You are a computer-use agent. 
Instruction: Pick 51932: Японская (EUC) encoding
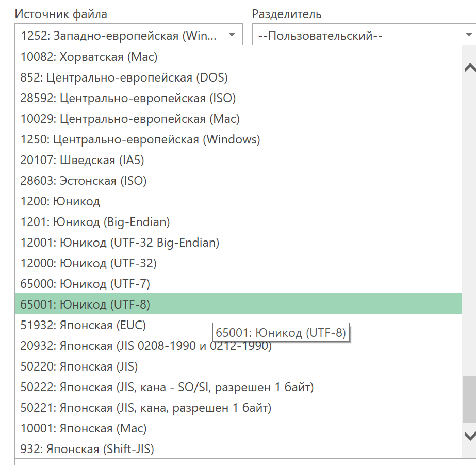pos(83,325)
